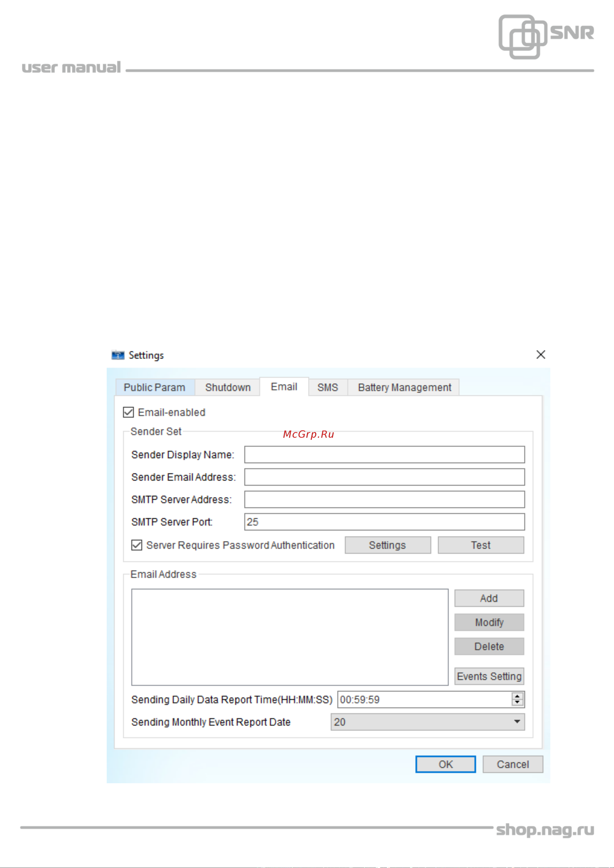
Task: Click the Modify button
Action: [x=489, y=622]
